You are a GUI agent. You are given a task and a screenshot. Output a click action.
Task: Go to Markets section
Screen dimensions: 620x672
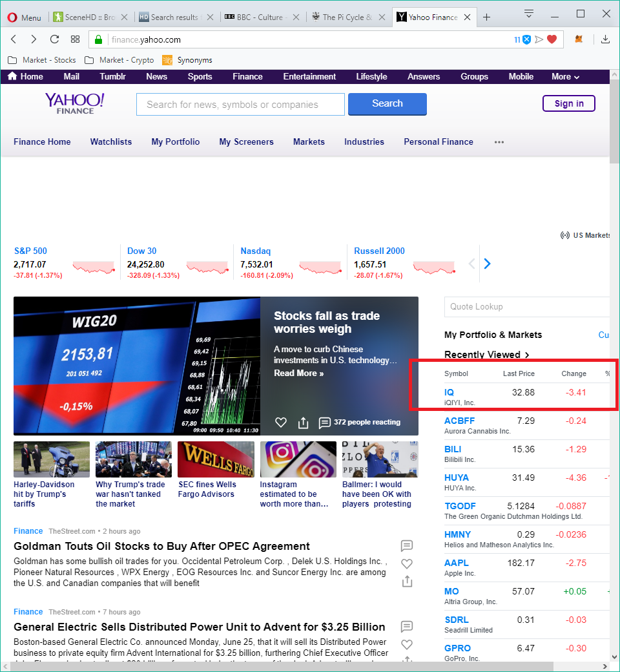pyautogui.click(x=309, y=142)
